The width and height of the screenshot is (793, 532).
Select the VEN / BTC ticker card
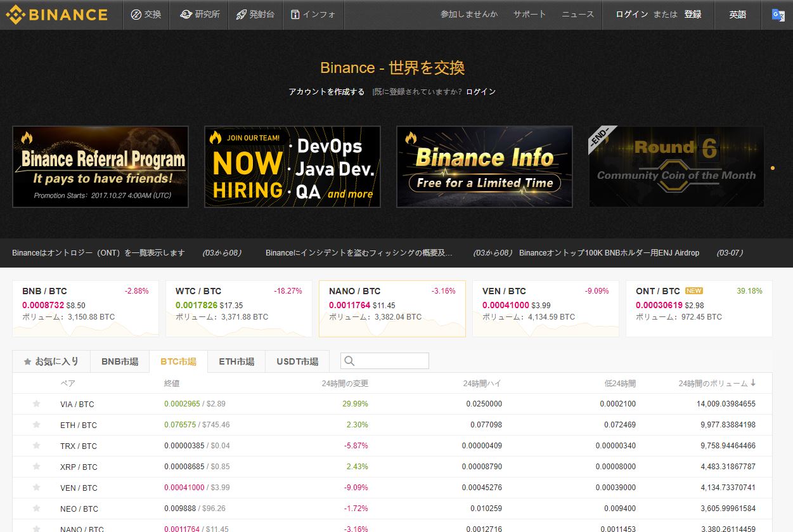click(546, 309)
